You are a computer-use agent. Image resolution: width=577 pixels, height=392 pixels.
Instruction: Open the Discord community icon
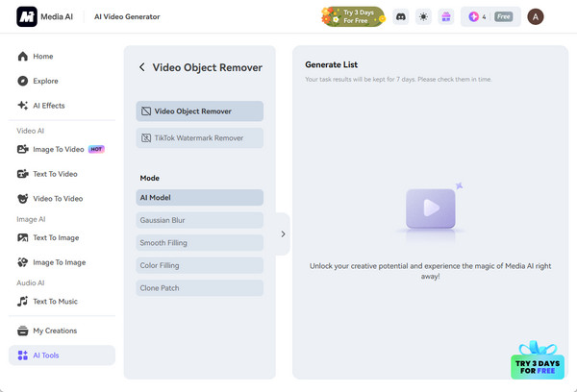tap(401, 16)
